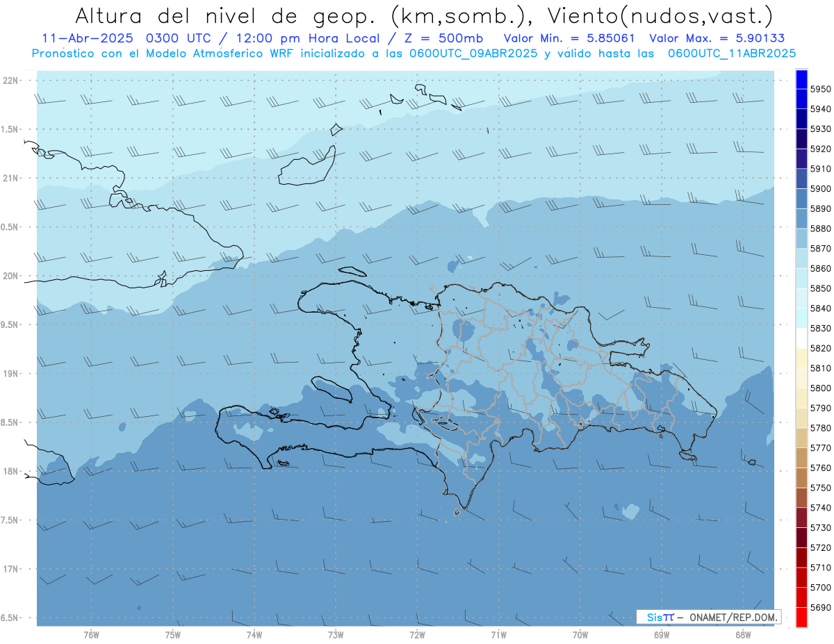Screen dimensions: 834x644
Task: Click the '68W' longitude label
Action: click(743, 634)
